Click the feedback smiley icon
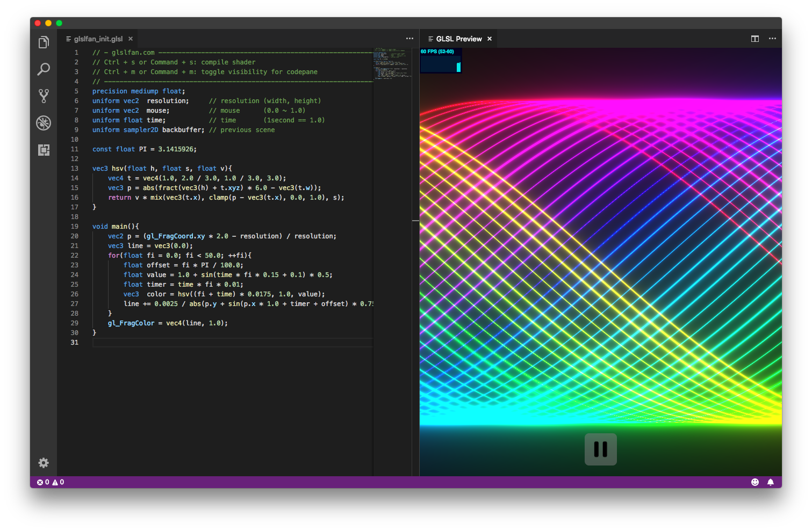Image resolution: width=812 pixels, height=531 pixels. click(x=755, y=482)
